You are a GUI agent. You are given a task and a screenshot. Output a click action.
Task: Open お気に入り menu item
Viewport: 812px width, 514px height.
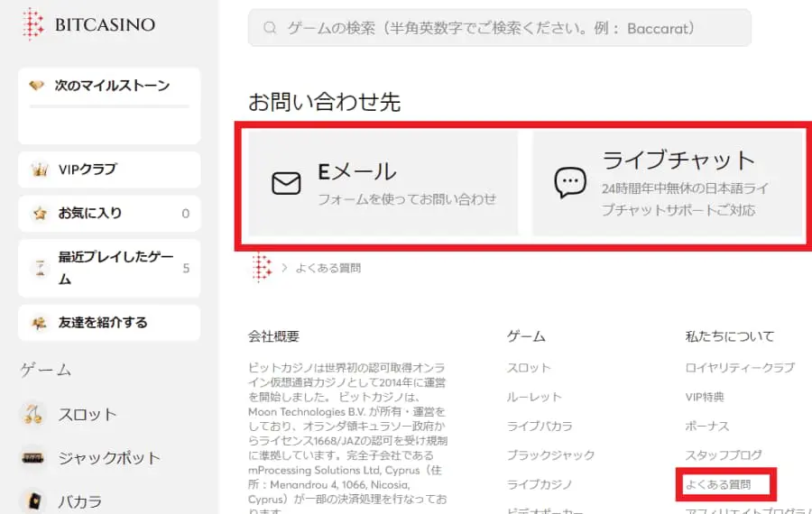(109, 213)
